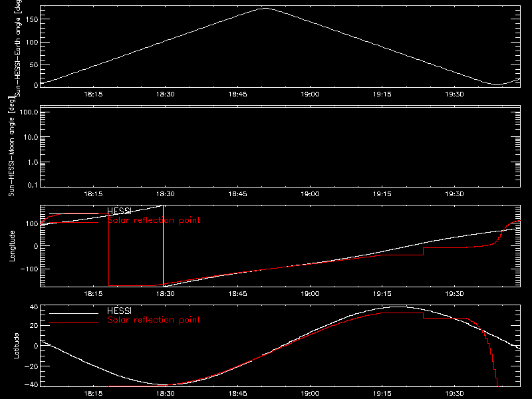Select Solar reflection point label in Longitude plot
Image resolution: width=532 pixels, height=399 pixels.
pyautogui.click(x=154, y=220)
